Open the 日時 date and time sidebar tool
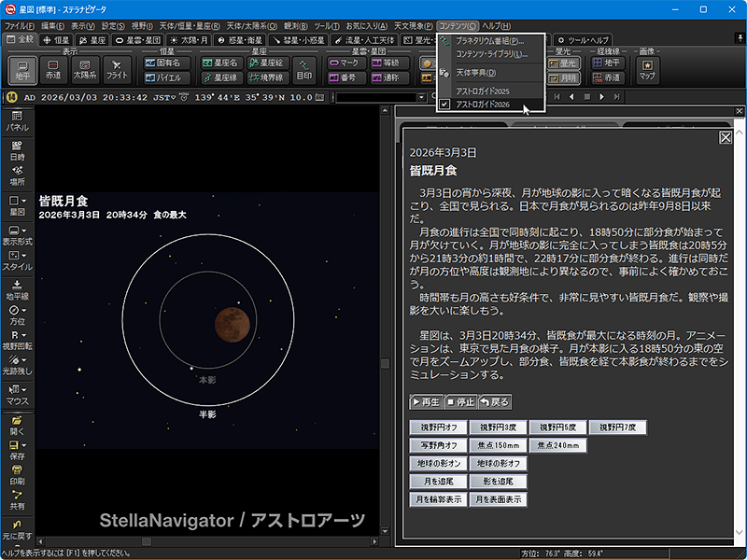The image size is (747, 560). (17, 151)
